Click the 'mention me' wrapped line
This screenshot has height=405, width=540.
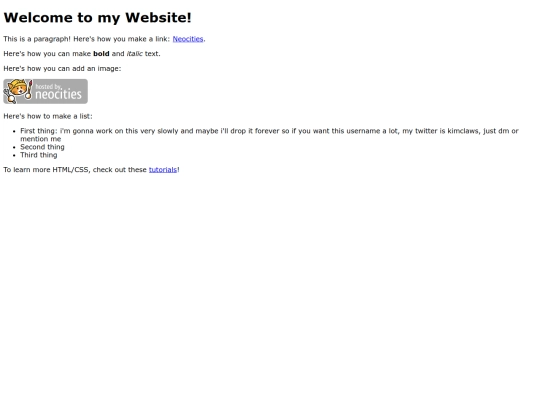click(x=41, y=139)
